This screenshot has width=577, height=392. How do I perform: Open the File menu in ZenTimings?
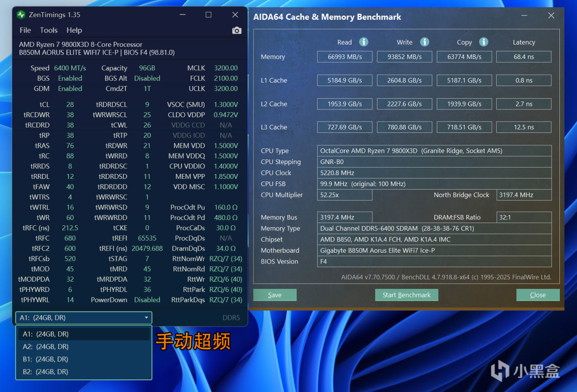tap(25, 30)
